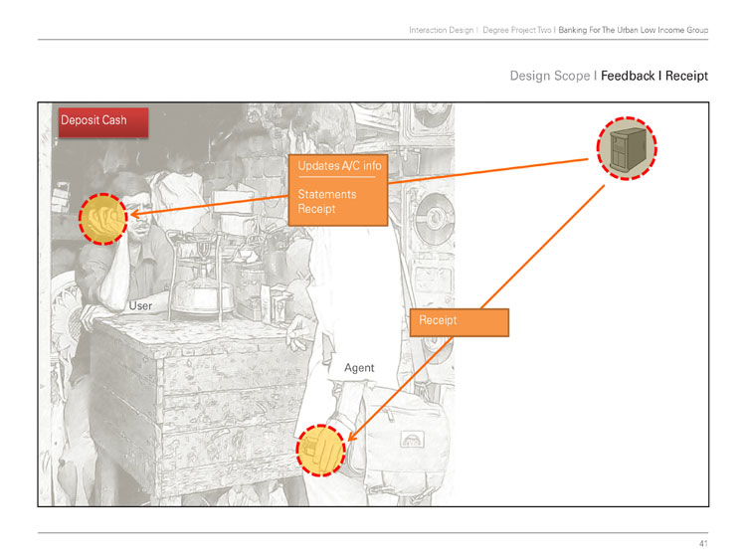Click the Statements Receipt text in orange box
The width and height of the screenshot is (746, 560).
point(327,201)
